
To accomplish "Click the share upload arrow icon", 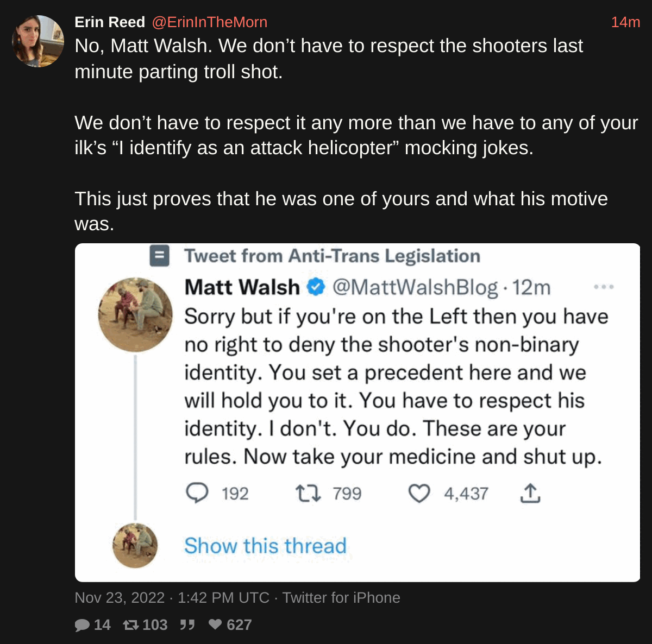I will [x=530, y=493].
